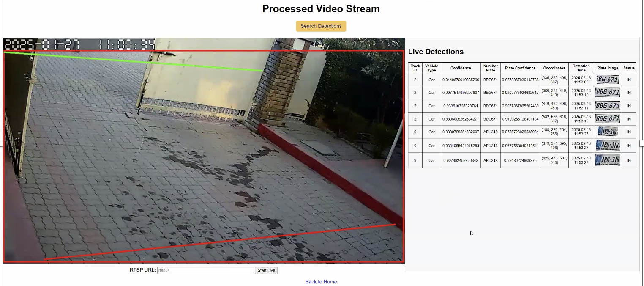View ABU318 plate image from 11:53:28
The width and height of the screenshot is (644, 286).
coord(607,160)
